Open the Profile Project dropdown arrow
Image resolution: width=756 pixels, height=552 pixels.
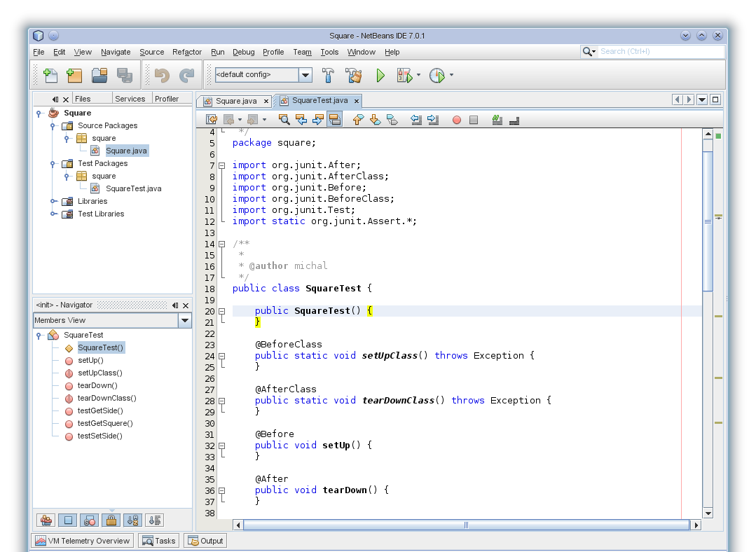tap(451, 75)
